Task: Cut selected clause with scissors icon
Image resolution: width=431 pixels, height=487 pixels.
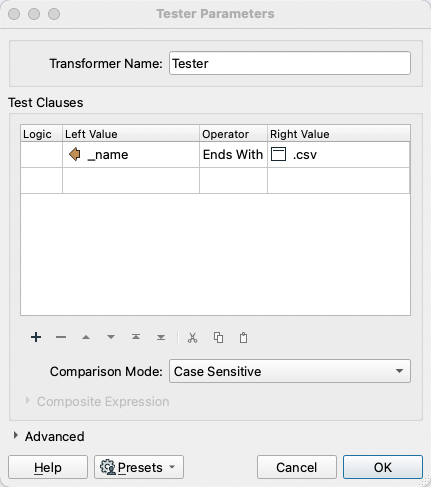Action: [x=192, y=338]
